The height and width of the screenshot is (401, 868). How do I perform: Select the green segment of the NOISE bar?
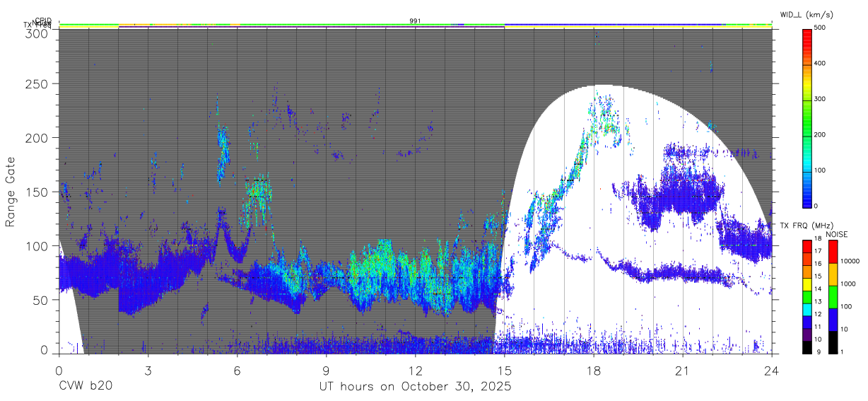(x=832, y=296)
